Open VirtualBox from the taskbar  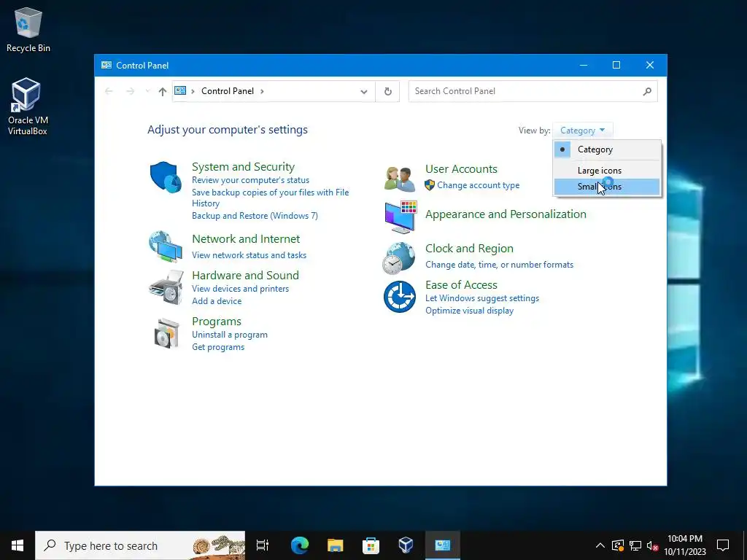pyautogui.click(x=406, y=545)
